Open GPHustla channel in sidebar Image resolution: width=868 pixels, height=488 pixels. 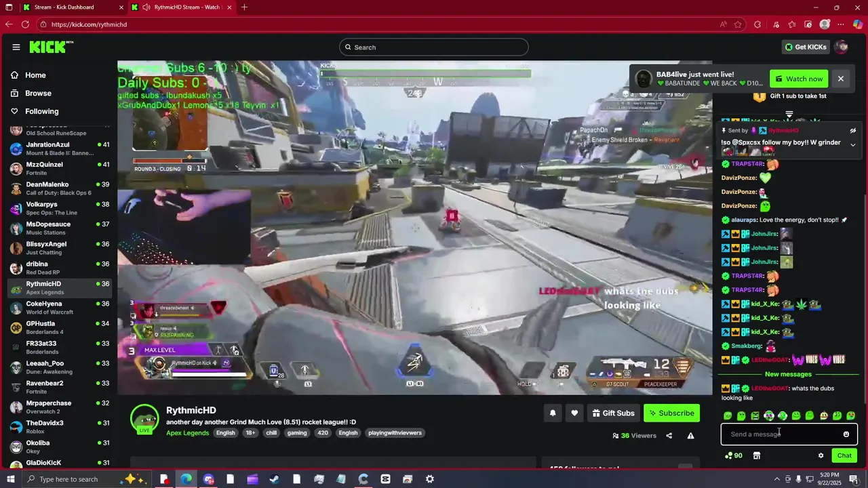tap(60, 327)
